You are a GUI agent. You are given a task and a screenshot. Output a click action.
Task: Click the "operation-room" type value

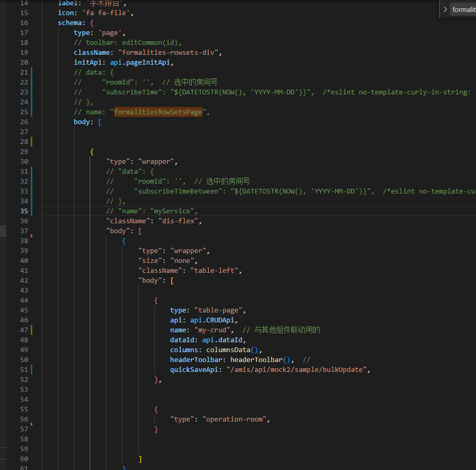(234, 419)
